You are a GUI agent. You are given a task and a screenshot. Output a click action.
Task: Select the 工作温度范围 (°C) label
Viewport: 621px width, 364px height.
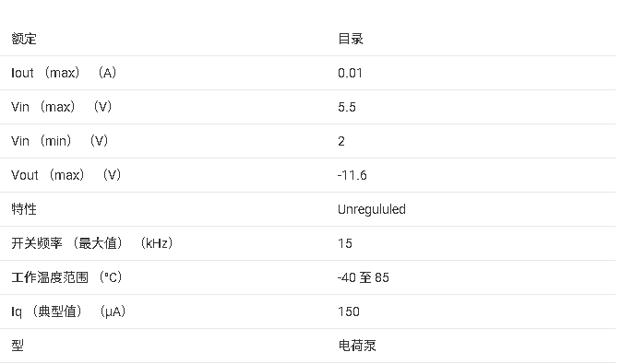(66, 277)
